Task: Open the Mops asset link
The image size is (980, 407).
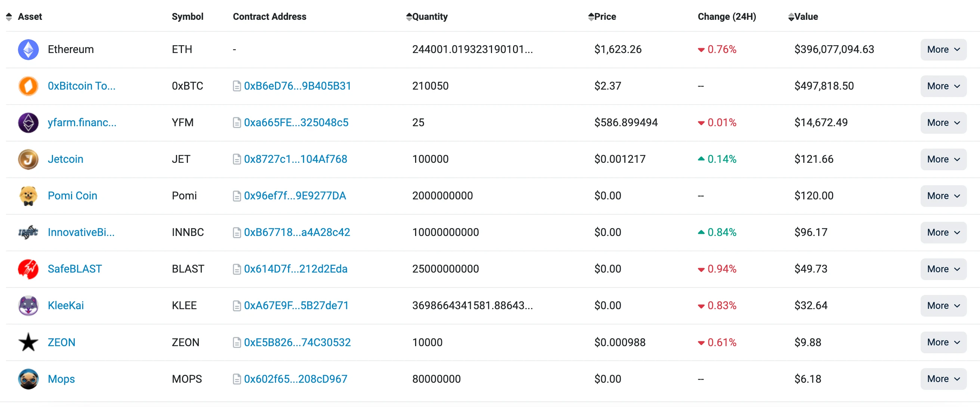Action: point(61,379)
